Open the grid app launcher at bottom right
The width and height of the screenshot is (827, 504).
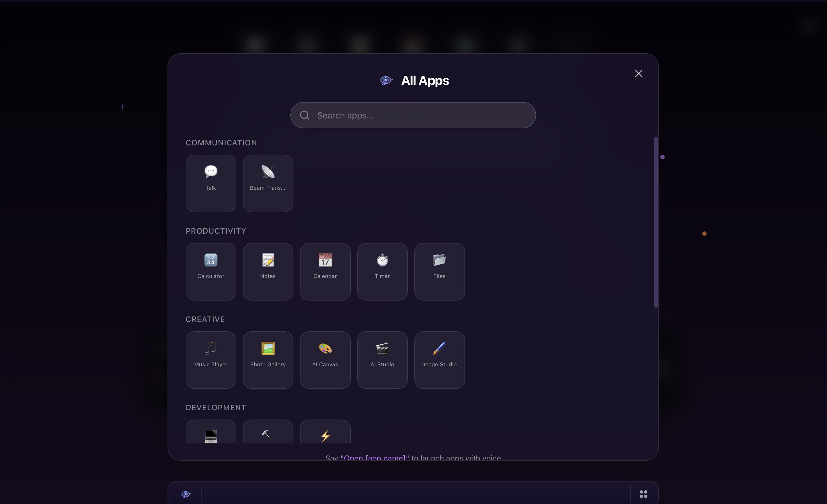click(643, 494)
